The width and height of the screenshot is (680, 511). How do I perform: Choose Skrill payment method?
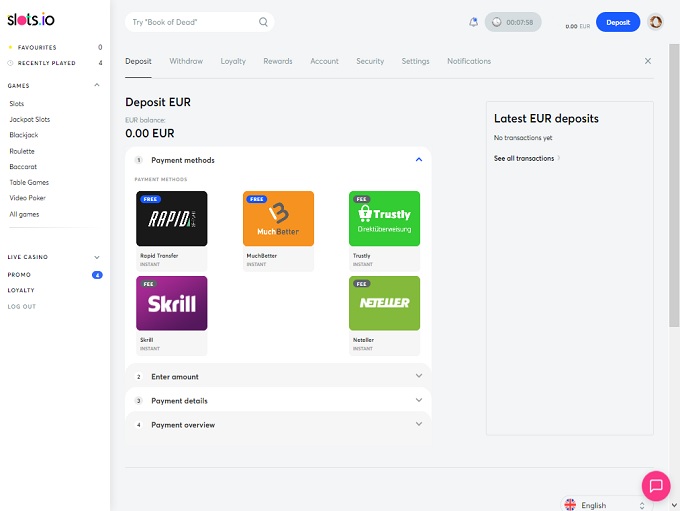[x=172, y=303]
